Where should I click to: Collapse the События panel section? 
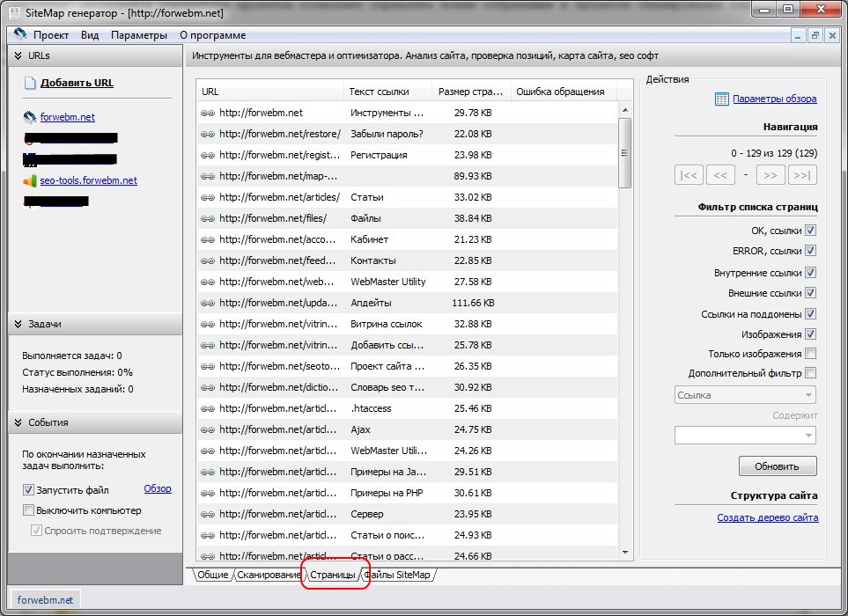17,422
